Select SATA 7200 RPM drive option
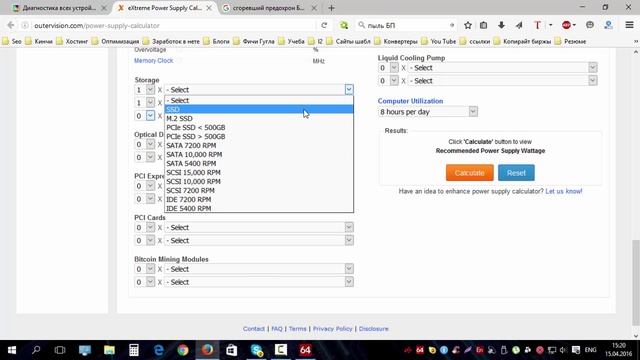The height and width of the screenshot is (360, 640). pos(259,145)
